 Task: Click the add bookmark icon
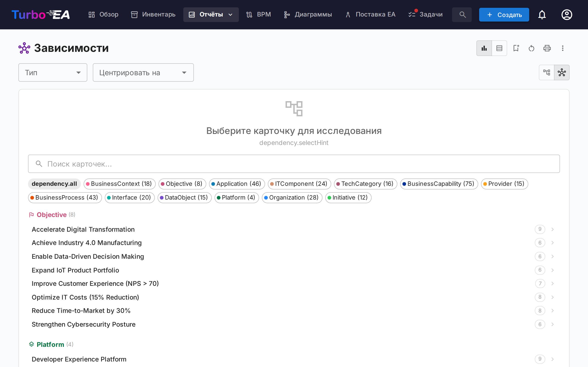click(x=516, y=48)
